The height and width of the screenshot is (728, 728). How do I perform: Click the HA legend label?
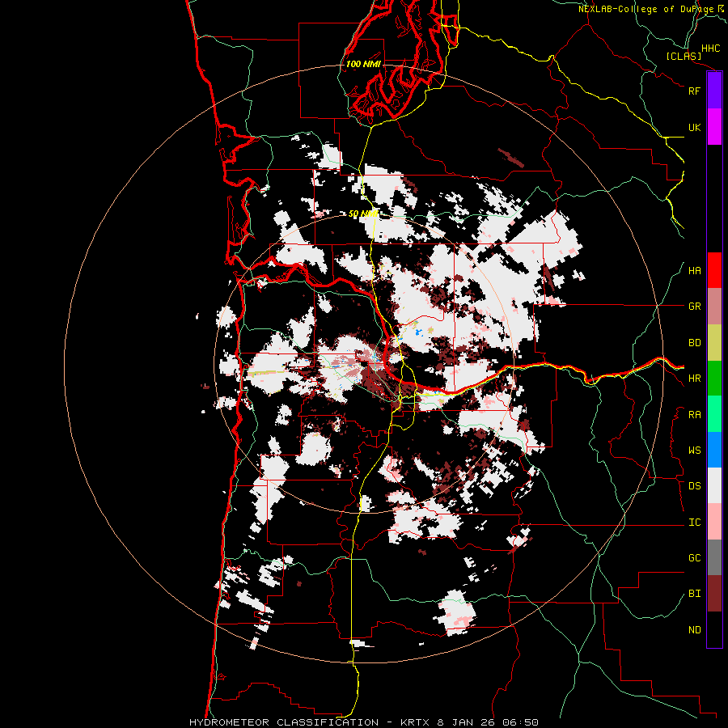tap(694, 271)
